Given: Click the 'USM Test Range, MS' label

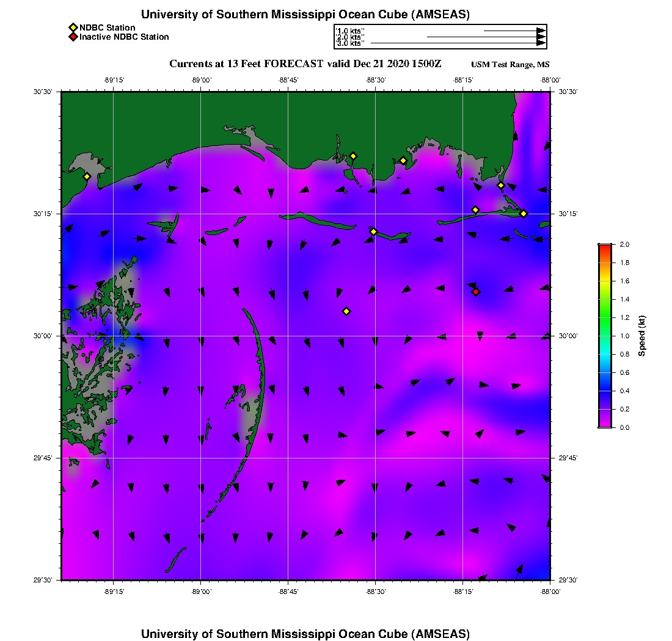Looking at the screenshot, I should pyautogui.click(x=510, y=65).
